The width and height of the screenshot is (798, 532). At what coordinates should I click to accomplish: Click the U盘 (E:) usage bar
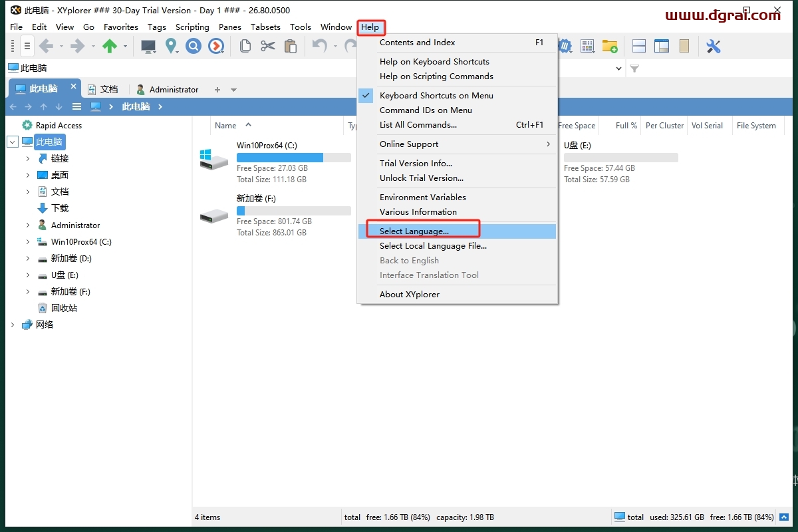click(621, 158)
